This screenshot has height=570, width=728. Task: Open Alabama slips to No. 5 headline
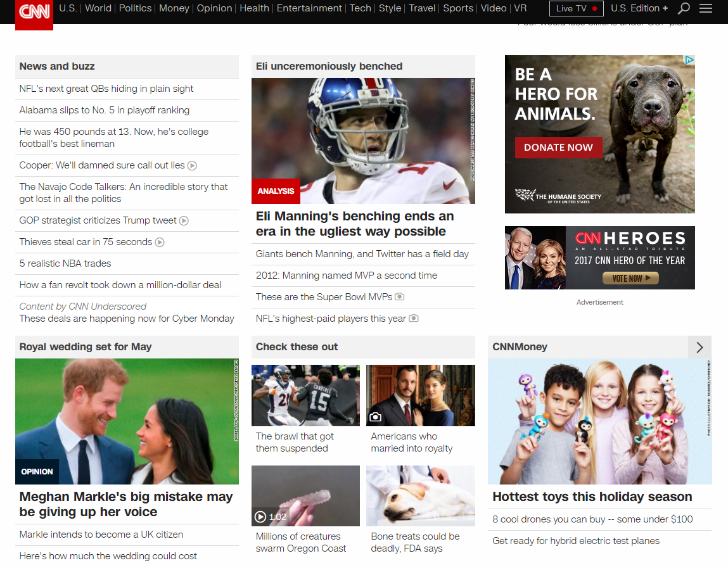coord(105,110)
